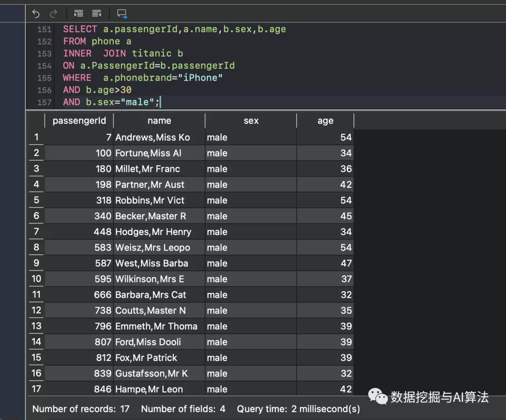Click cell "Fortune,Miss Al"
The image size is (506, 420).
click(x=159, y=153)
